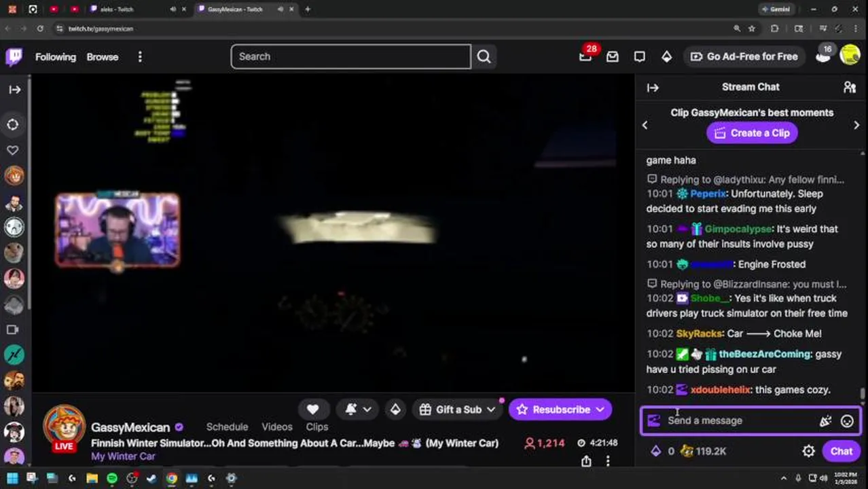Open stream more options three-dot menu
Image resolution: width=868 pixels, height=489 pixels.
608,461
